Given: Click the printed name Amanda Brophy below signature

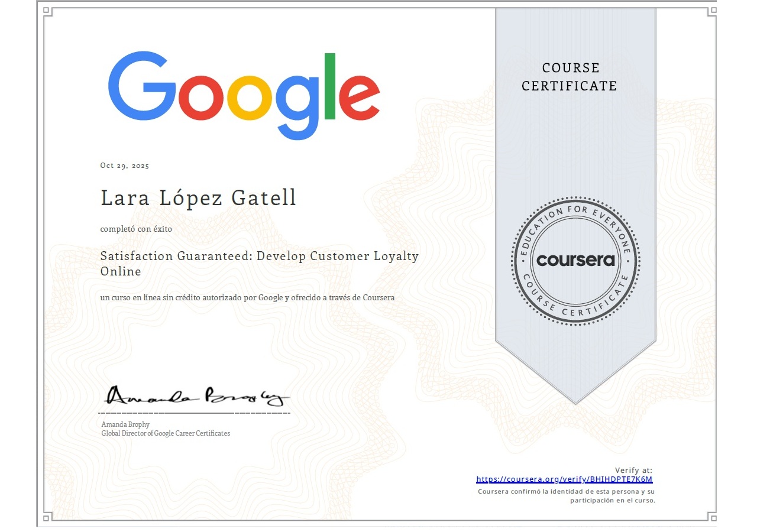Looking at the screenshot, I should pos(125,424).
